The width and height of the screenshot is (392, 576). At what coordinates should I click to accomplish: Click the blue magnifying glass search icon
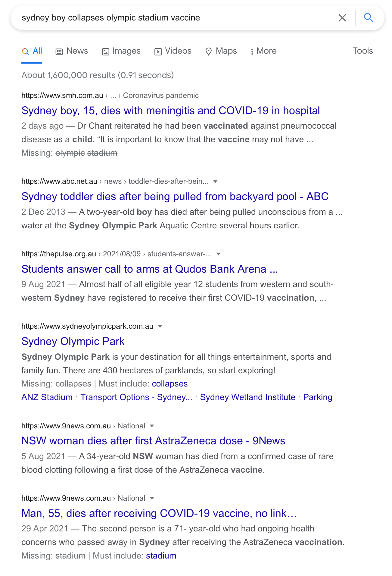pyautogui.click(x=369, y=18)
